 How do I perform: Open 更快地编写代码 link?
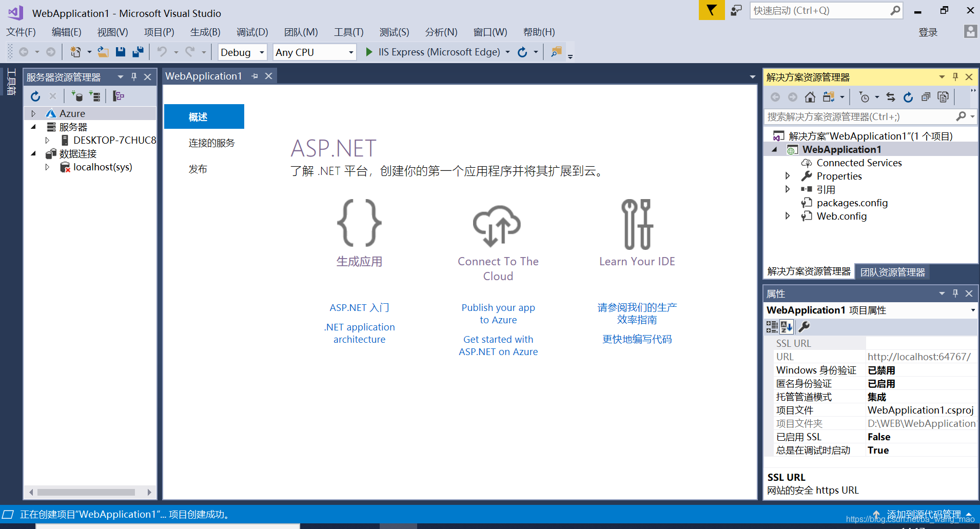pyautogui.click(x=637, y=339)
